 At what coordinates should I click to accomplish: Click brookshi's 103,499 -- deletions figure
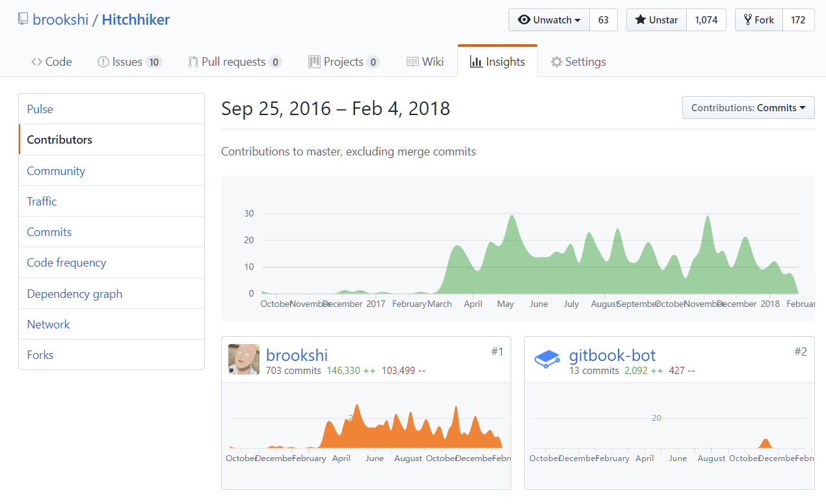pyautogui.click(x=403, y=371)
